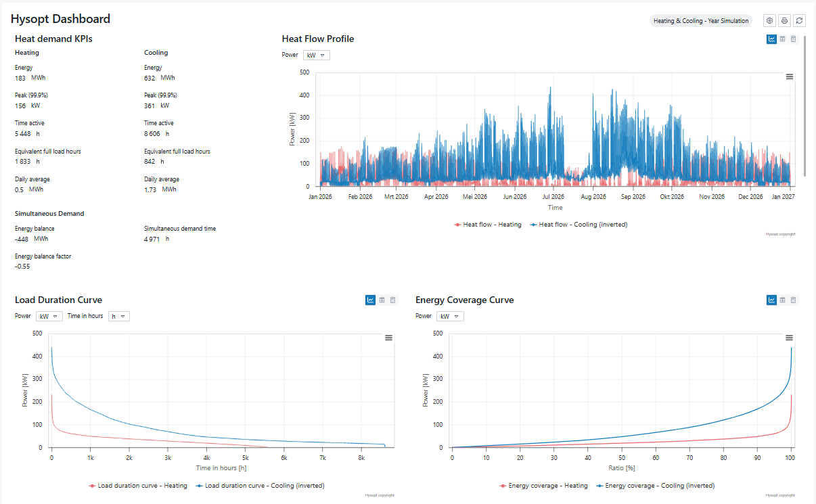
Task: Expand Power unit dropdown in Heat Flow Profile
Action: 317,55
